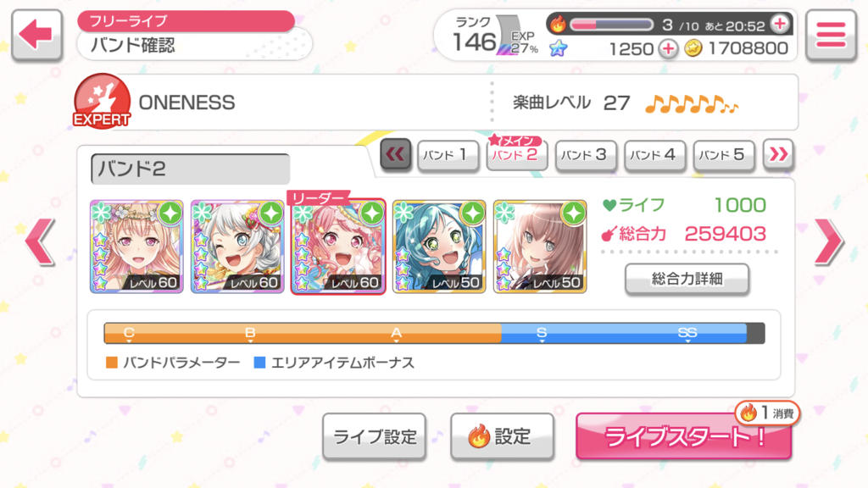Tap the EXPERT difficulty badge

[102, 102]
